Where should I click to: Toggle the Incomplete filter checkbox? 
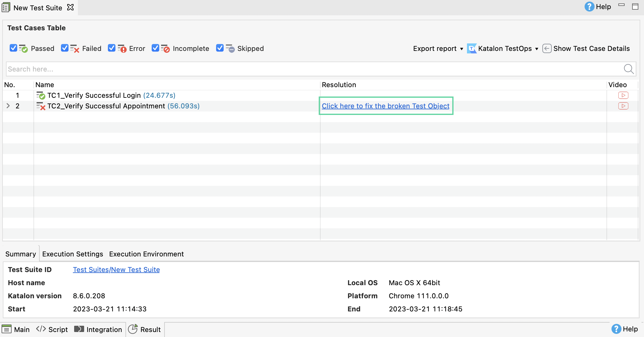155,48
